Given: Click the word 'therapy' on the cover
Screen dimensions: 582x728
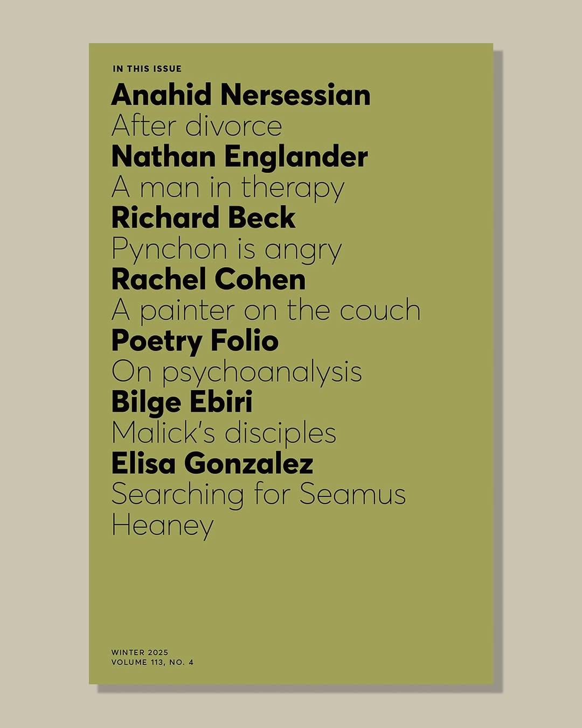Looking at the screenshot, I should tap(293, 188).
